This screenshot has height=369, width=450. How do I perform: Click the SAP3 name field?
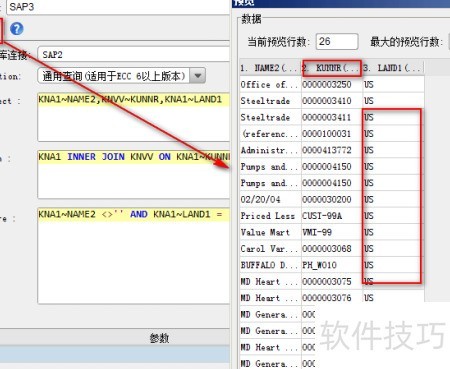click(x=118, y=7)
